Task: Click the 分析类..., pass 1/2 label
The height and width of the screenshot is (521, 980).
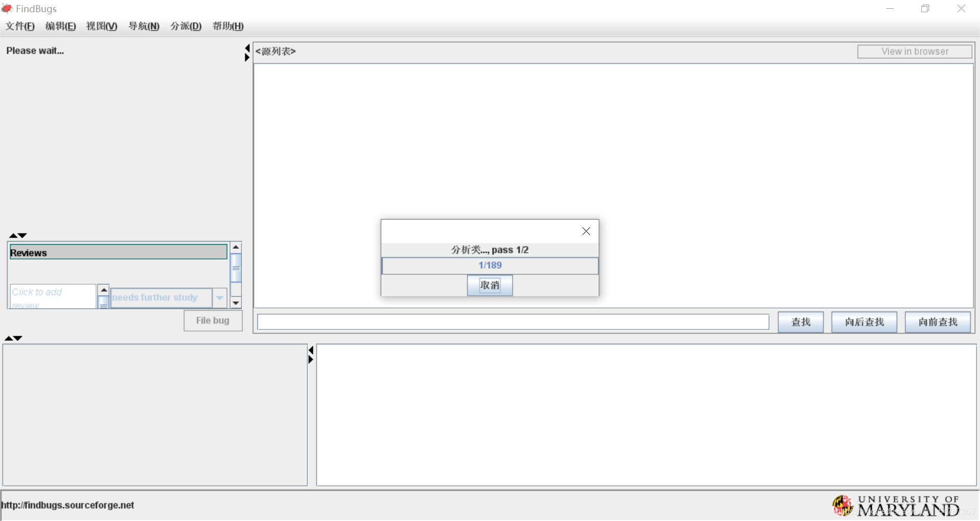Action: point(490,250)
